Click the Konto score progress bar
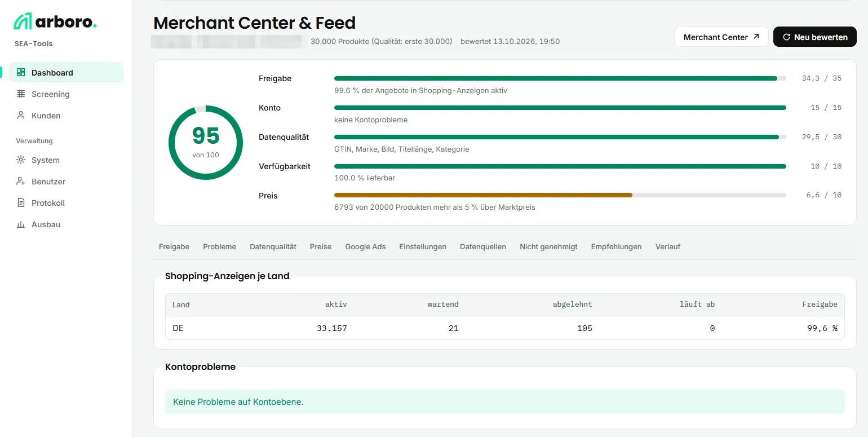 point(560,108)
